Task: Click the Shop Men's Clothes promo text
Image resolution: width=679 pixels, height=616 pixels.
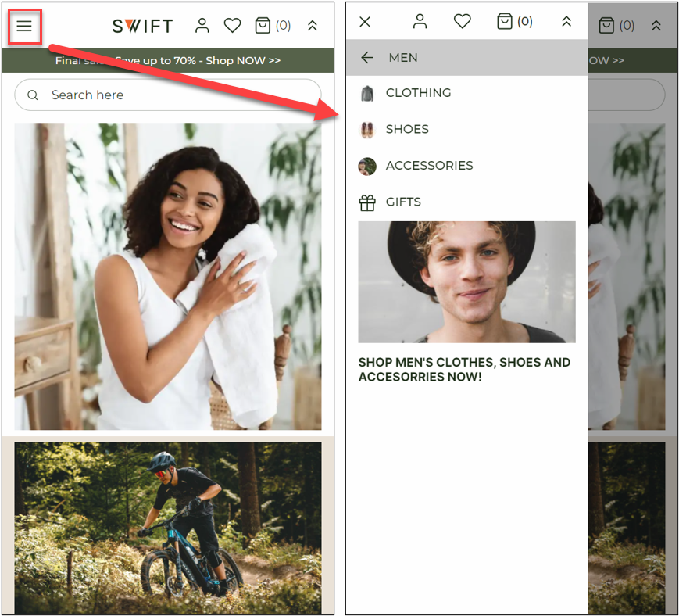Action: (464, 370)
